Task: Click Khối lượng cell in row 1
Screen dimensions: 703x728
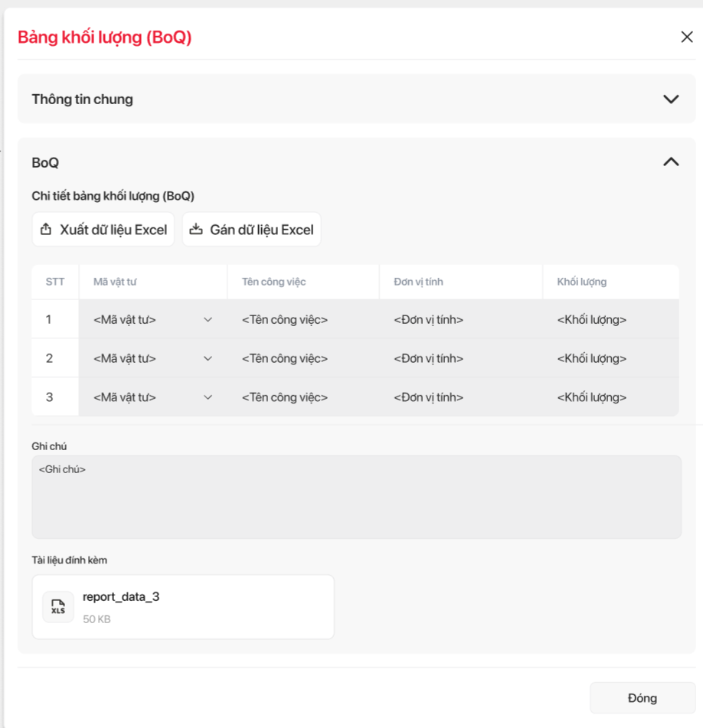Action: [x=592, y=320]
